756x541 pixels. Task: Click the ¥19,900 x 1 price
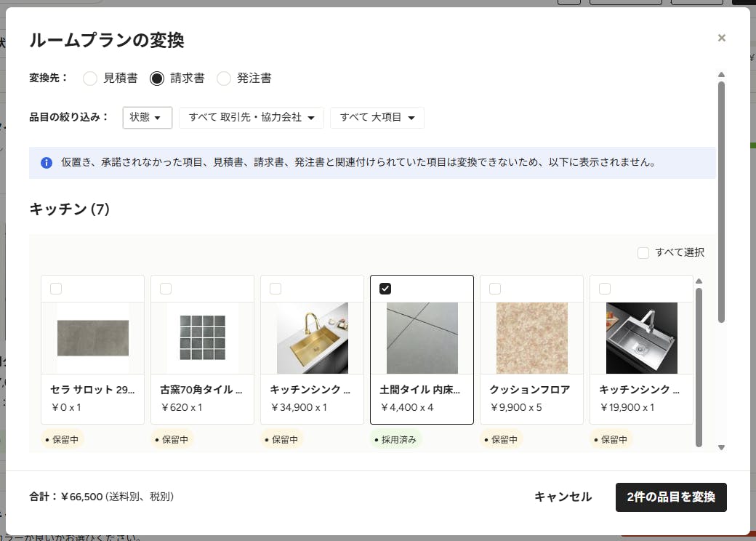pyautogui.click(x=627, y=407)
